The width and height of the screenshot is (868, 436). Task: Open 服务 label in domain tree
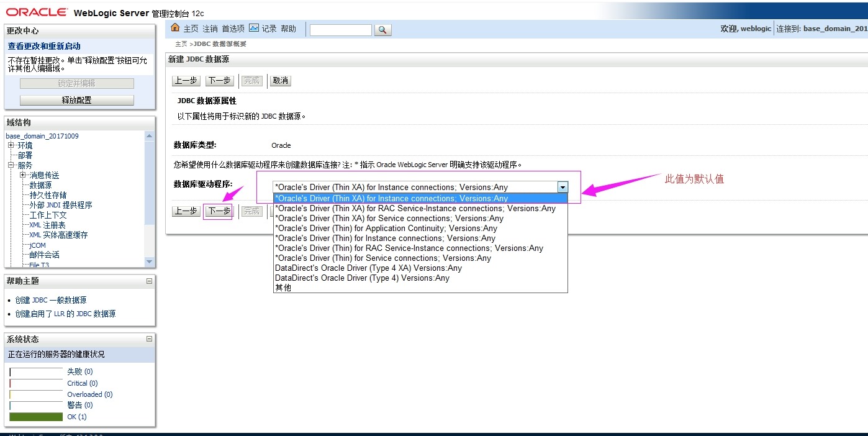pyautogui.click(x=25, y=165)
